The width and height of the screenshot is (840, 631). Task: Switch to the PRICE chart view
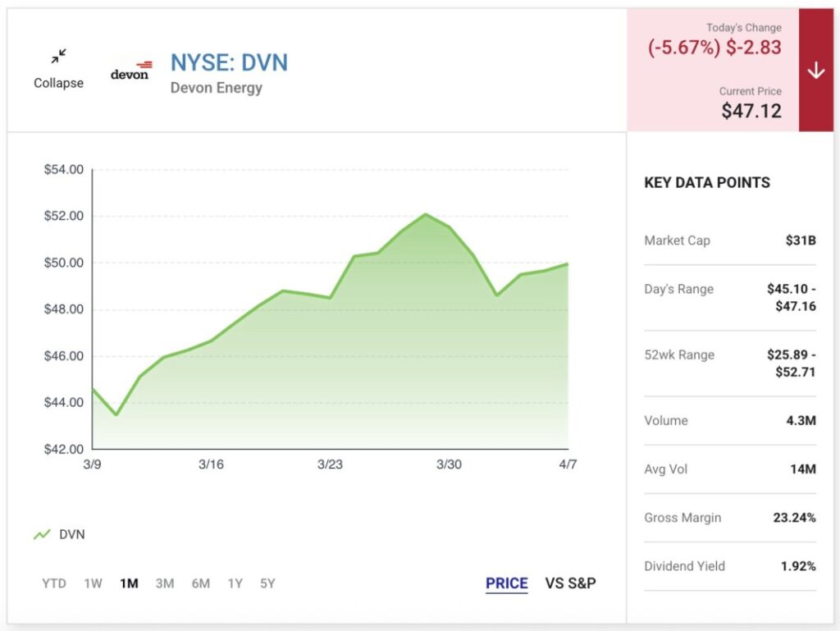point(506,583)
